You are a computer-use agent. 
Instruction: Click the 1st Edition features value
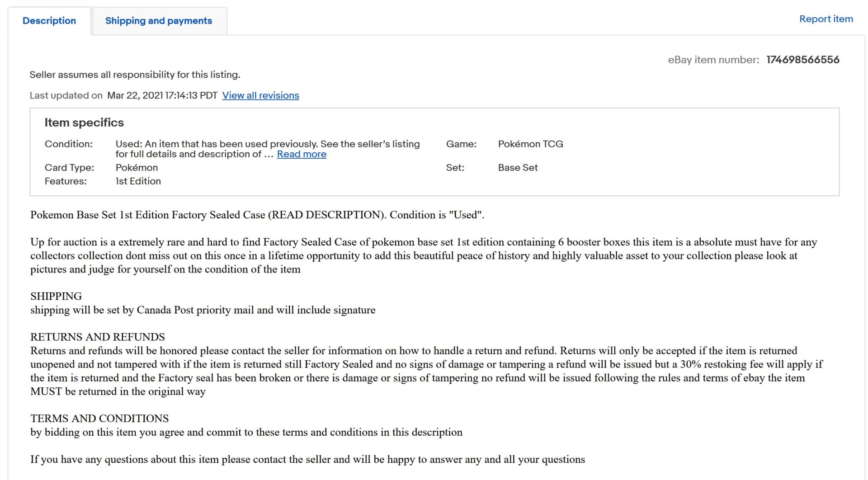[138, 181]
